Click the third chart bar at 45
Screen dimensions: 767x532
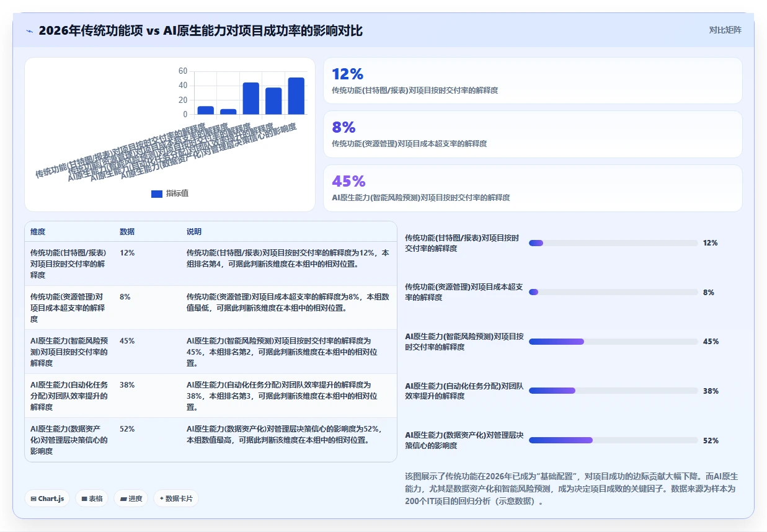(x=250, y=99)
